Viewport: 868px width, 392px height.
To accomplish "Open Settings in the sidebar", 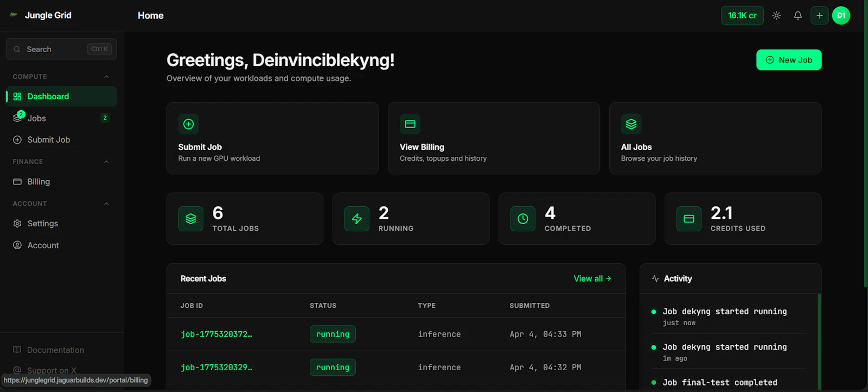I will (61, 224).
